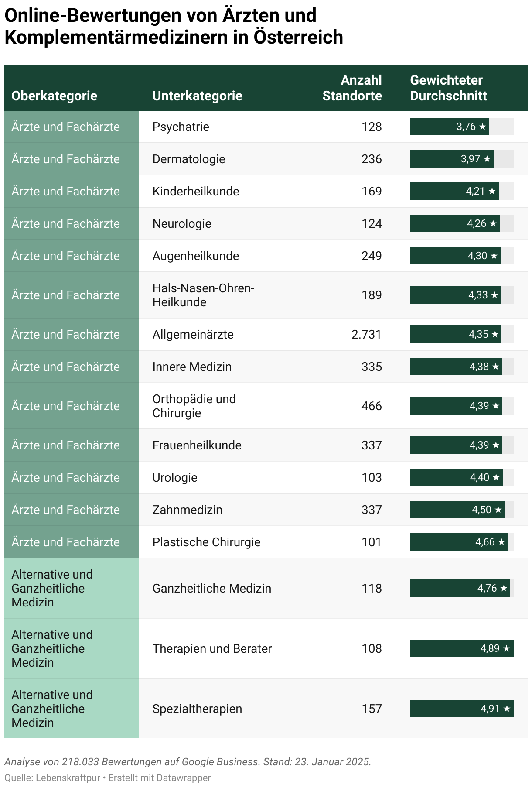Select the Anzahl Standorte column header

point(352,88)
